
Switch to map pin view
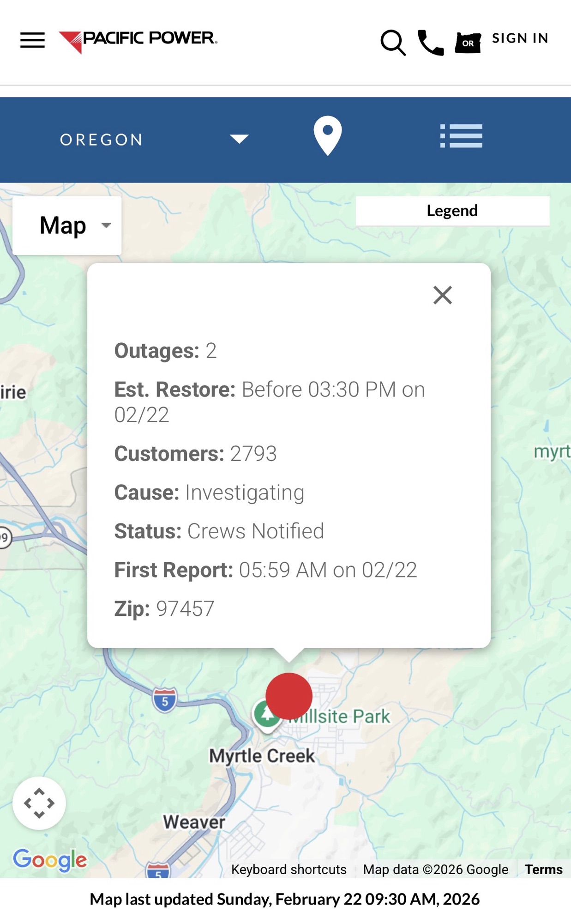pyautogui.click(x=327, y=136)
